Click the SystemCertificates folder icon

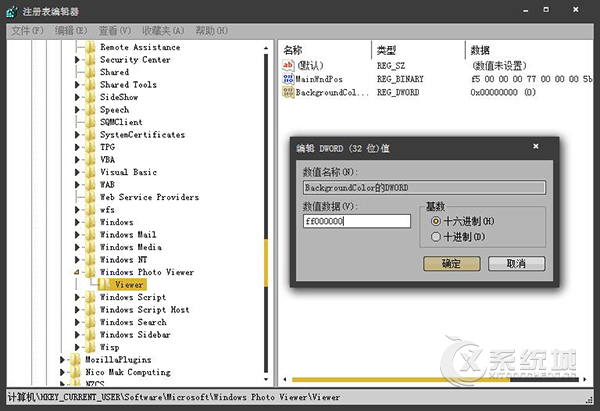tap(90, 135)
